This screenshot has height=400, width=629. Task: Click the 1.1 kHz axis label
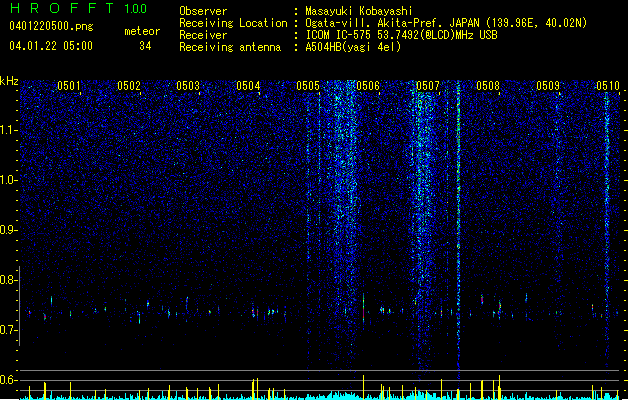[9, 130]
